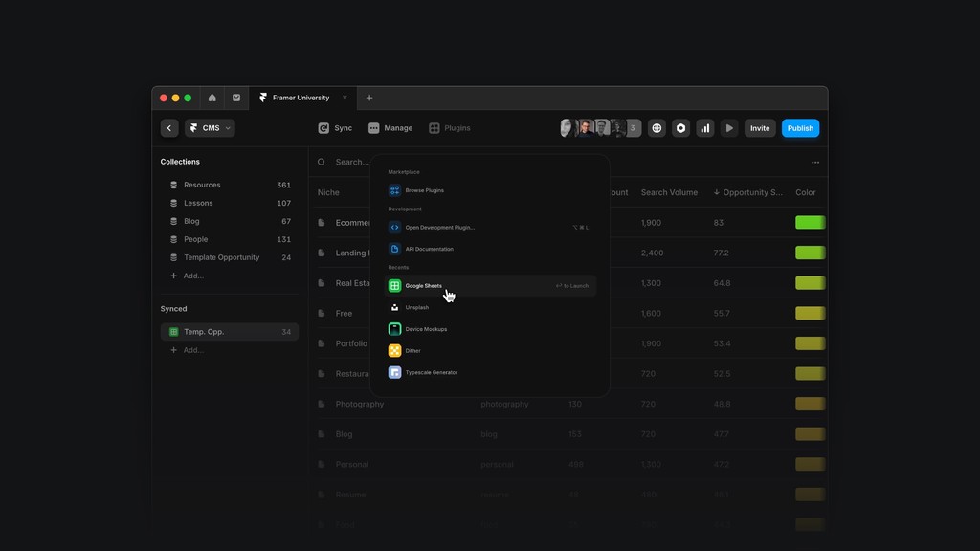The width and height of the screenshot is (980, 551).
Task: Expand the CMS workspace dropdown
Action: pos(210,127)
